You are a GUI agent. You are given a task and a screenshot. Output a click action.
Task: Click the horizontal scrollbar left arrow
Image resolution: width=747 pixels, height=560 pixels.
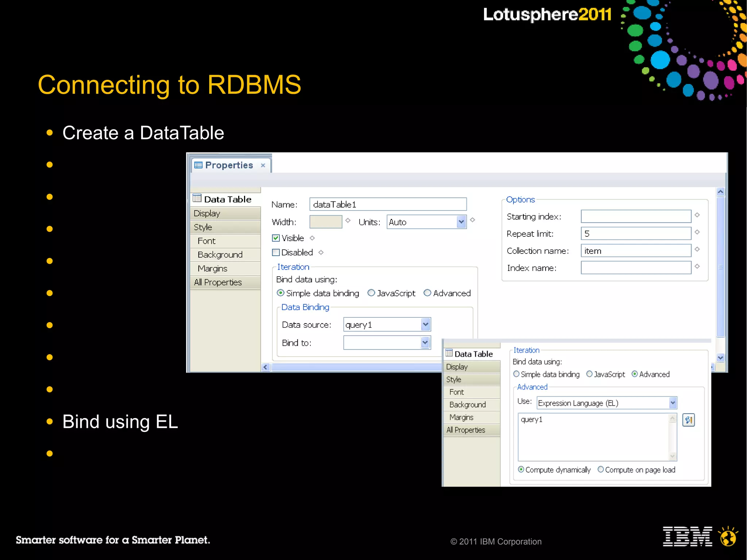pyautogui.click(x=266, y=367)
